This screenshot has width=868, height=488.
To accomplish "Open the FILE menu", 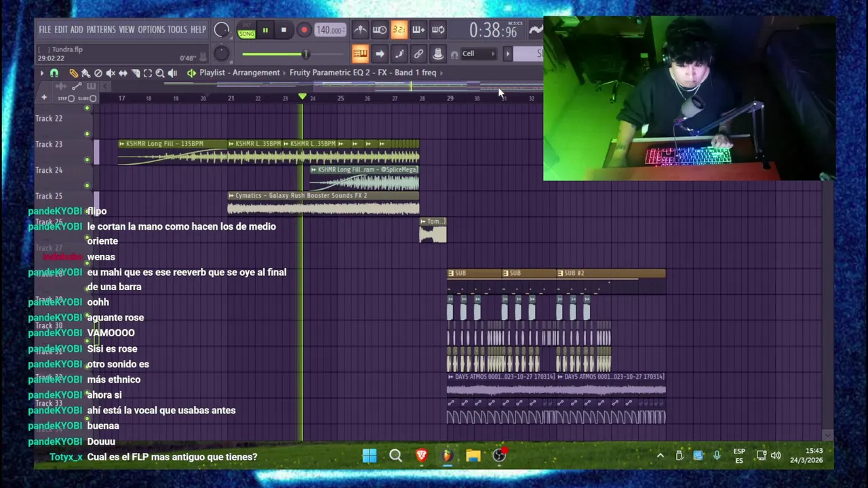I will (x=45, y=30).
